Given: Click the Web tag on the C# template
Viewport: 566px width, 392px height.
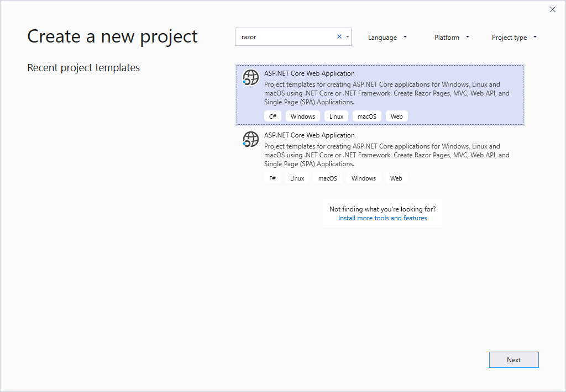Looking at the screenshot, I should click(x=396, y=116).
